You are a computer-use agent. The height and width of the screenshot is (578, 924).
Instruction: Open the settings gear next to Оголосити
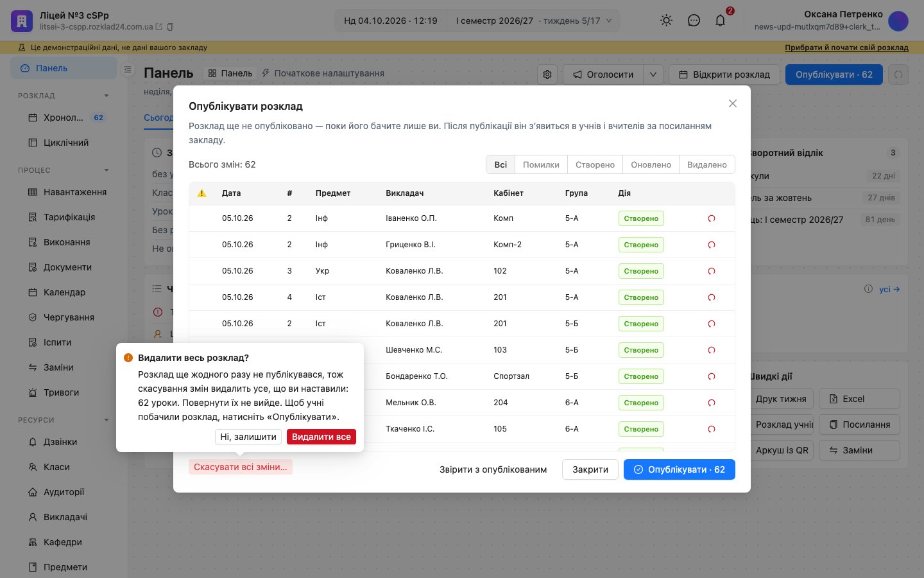point(547,74)
